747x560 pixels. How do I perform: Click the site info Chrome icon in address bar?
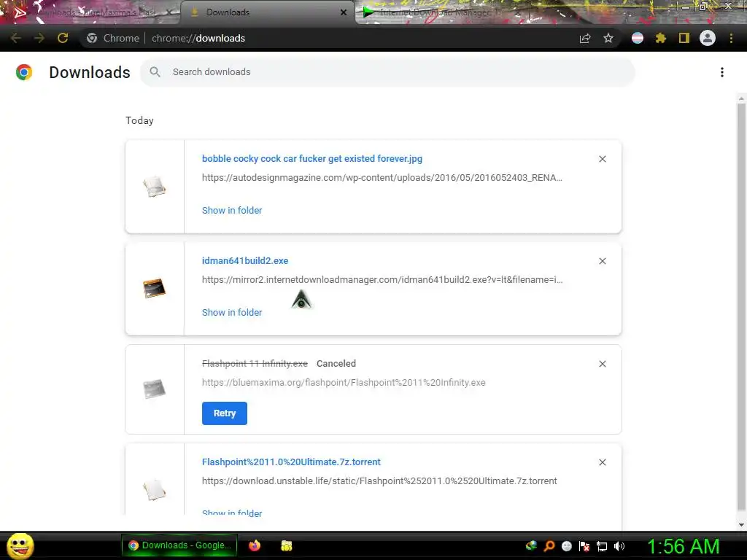pyautogui.click(x=92, y=38)
